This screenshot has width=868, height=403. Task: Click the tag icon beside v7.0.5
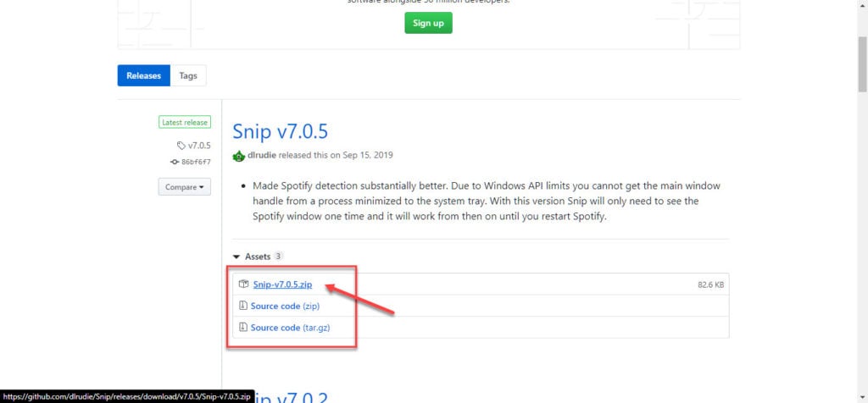pyautogui.click(x=181, y=146)
